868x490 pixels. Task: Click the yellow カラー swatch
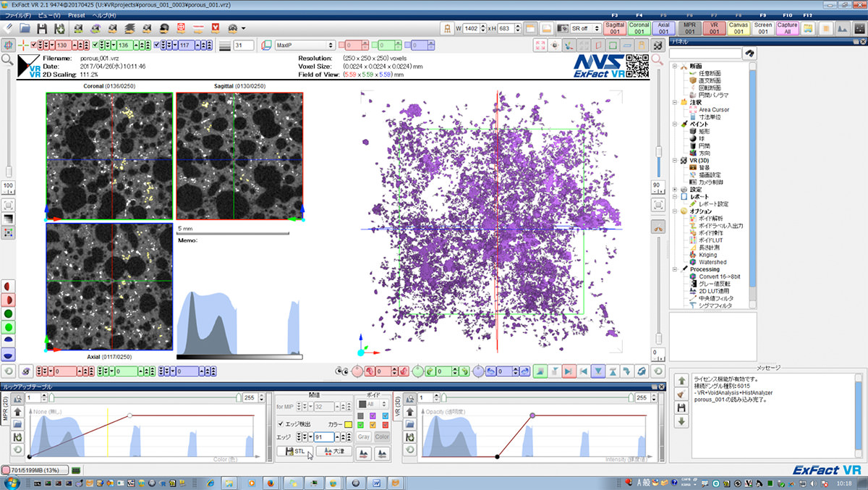coord(348,424)
